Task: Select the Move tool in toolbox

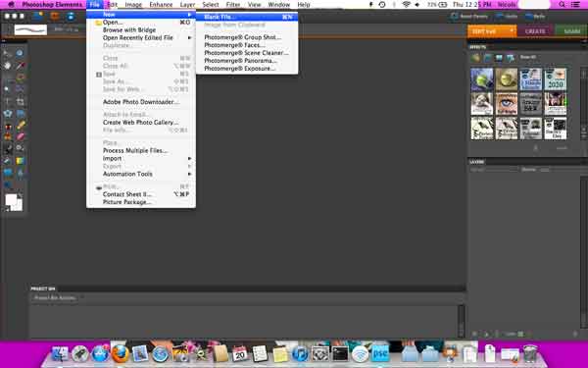Action: [x=7, y=54]
